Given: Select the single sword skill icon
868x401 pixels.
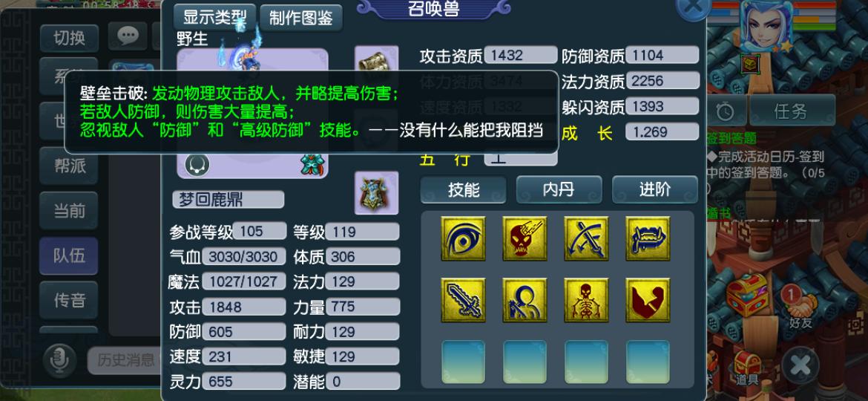Looking at the screenshot, I should tap(464, 300).
